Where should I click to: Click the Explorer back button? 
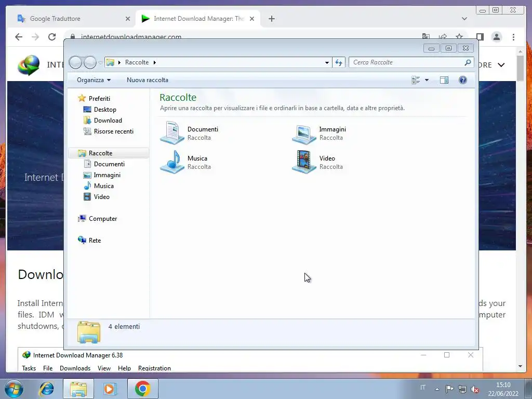tap(75, 62)
